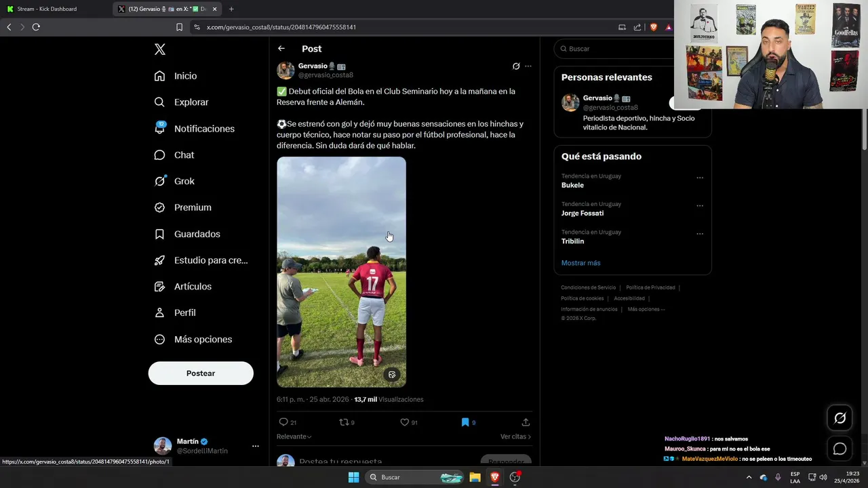Screen dimensions: 868x488
Task: Click the browser share icon in the address bar
Action: pyautogui.click(x=637, y=27)
